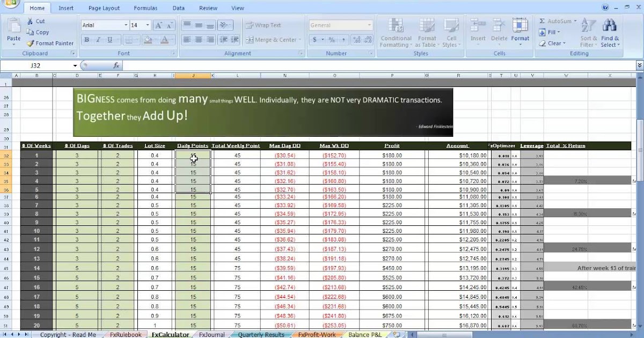Image resolution: width=644 pixels, height=338 pixels.
Task: Switch to the Page Layout ribbon tab
Action: click(x=104, y=8)
